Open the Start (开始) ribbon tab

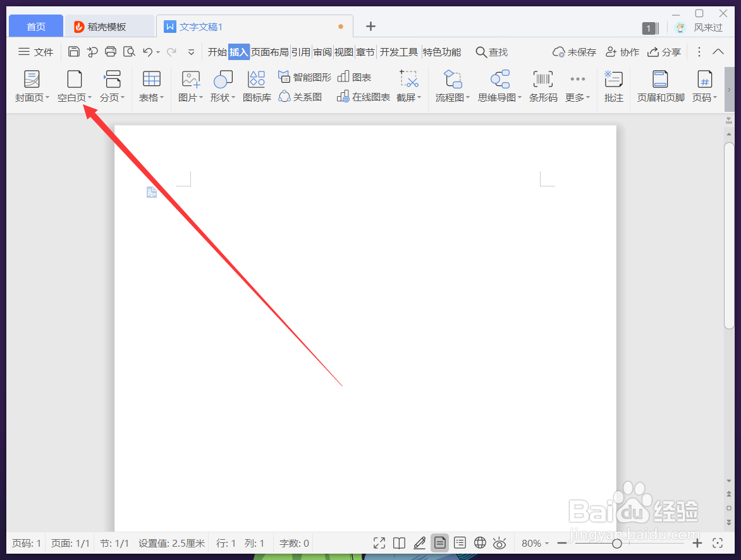[217, 52]
